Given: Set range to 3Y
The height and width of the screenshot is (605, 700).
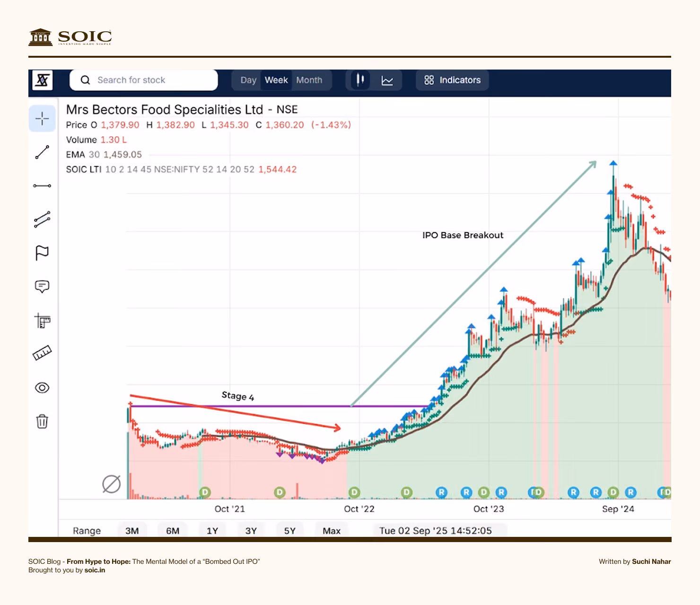Looking at the screenshot, I should (251, 531).
